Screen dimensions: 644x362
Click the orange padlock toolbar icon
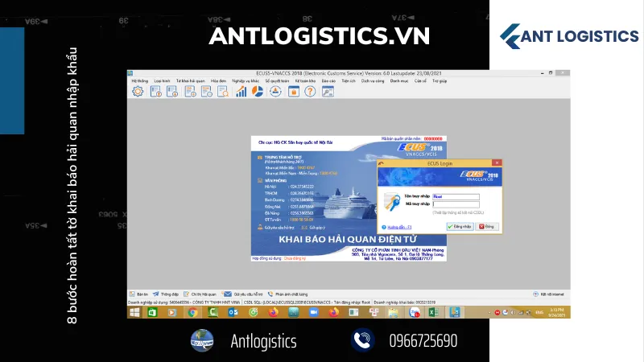coord(292,91)
